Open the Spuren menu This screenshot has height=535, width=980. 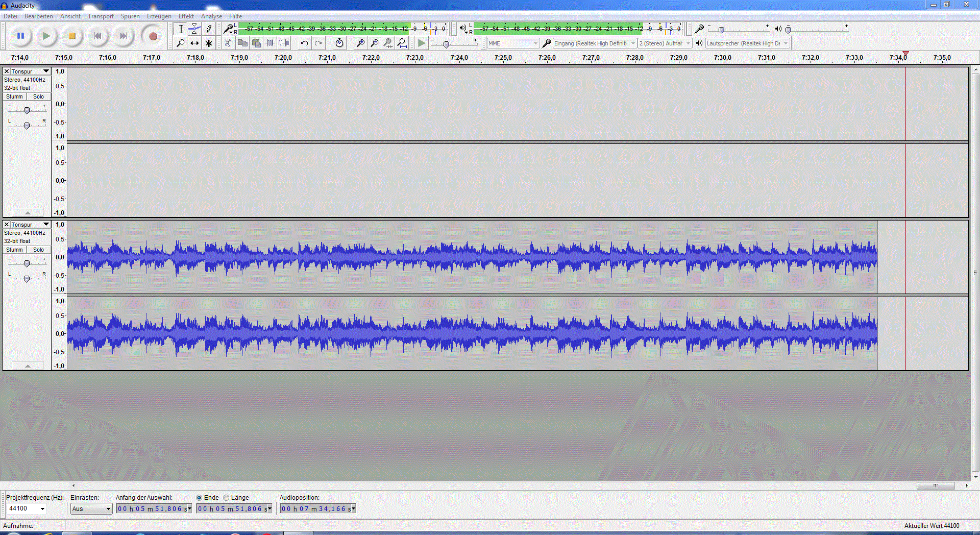tap(130, 16)
